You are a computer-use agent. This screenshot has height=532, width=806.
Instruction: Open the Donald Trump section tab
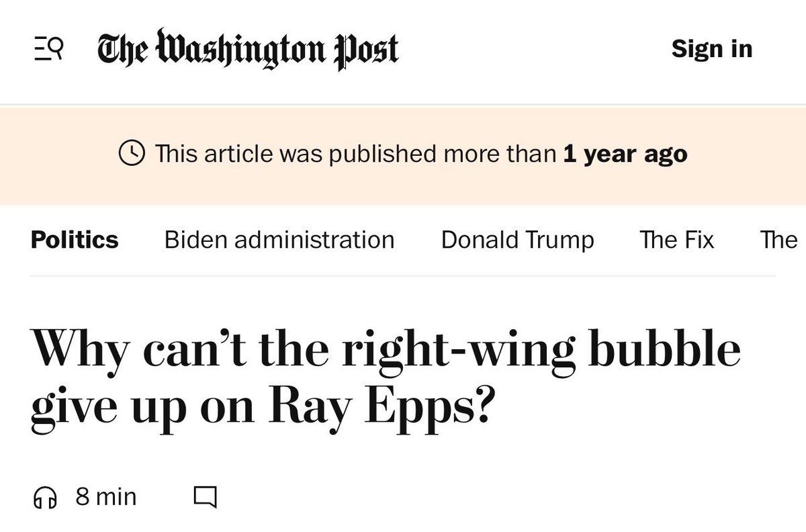click(x=517, y=240)
